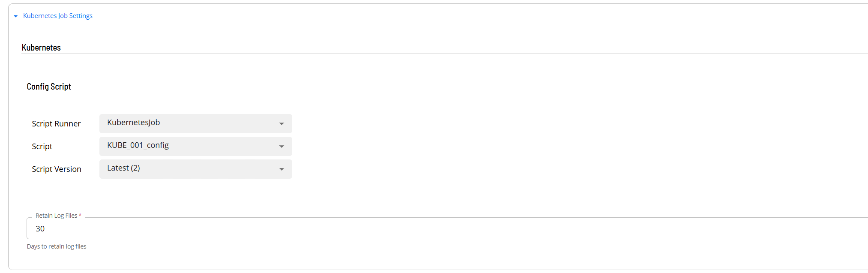This screenshot has height=273, width=868.
Task: Click the Script Version field label
Action: click(x=57, y=169)
